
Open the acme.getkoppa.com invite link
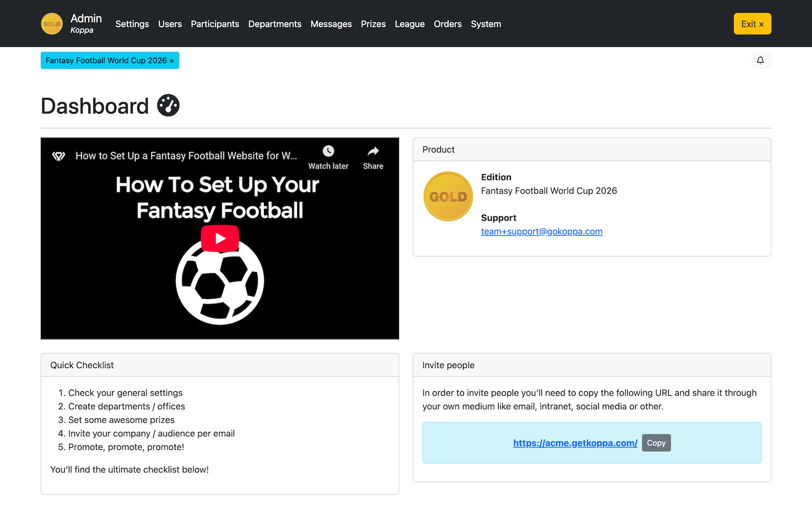(575, 443)
